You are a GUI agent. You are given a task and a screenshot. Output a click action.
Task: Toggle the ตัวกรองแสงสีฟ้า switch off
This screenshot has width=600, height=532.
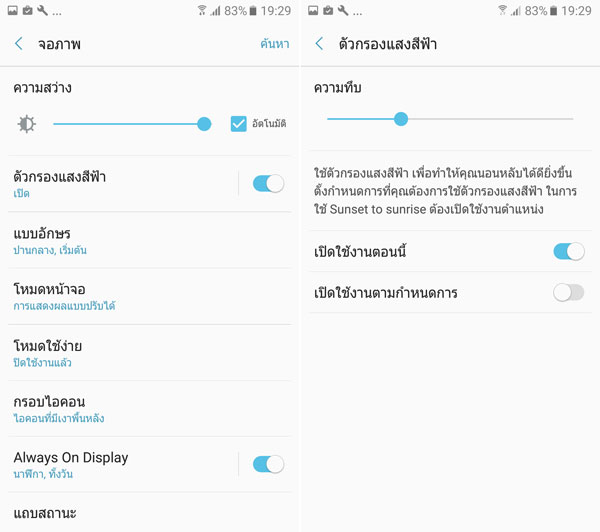pyautogui.click(x=268, y=184)
